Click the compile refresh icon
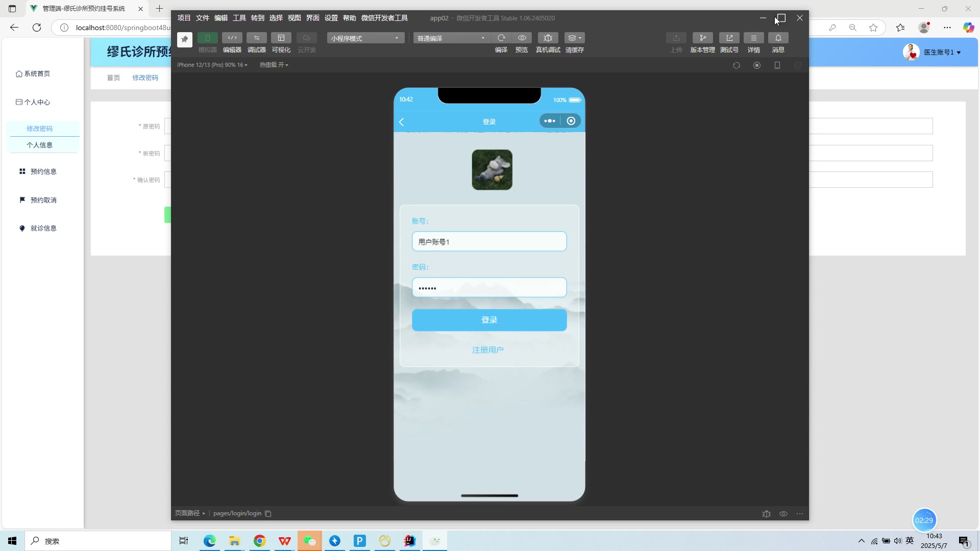Screen dimensions: 980x551 tap(501, 38)
